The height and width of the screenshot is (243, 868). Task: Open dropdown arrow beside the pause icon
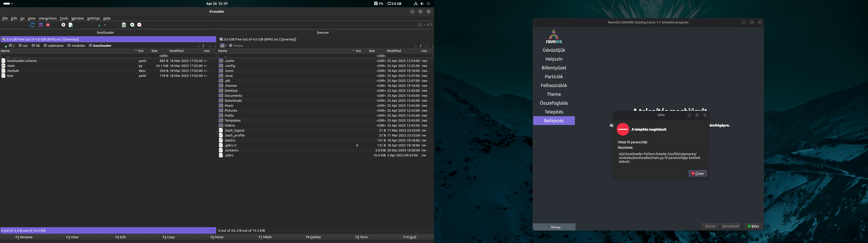[425, 25]
